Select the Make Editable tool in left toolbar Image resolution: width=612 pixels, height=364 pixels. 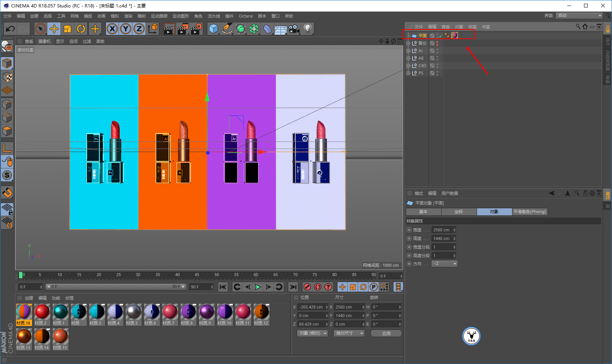coord(7,47)
